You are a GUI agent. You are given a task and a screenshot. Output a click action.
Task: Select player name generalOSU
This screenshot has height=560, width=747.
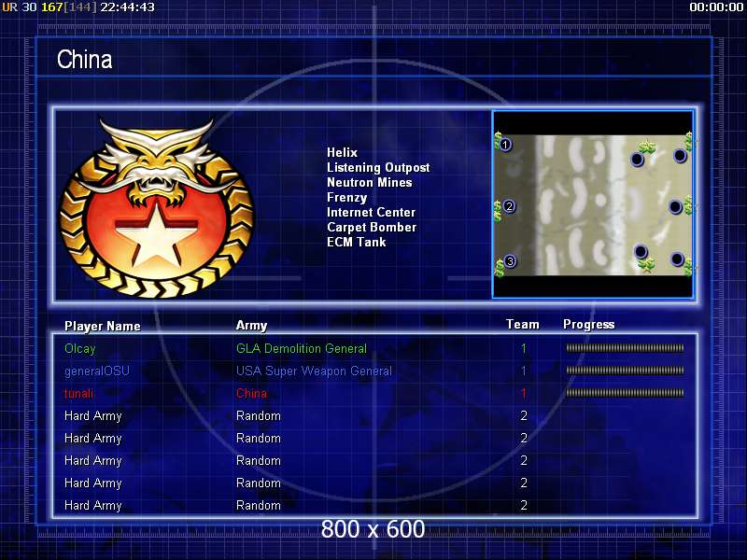coord(97,371)
